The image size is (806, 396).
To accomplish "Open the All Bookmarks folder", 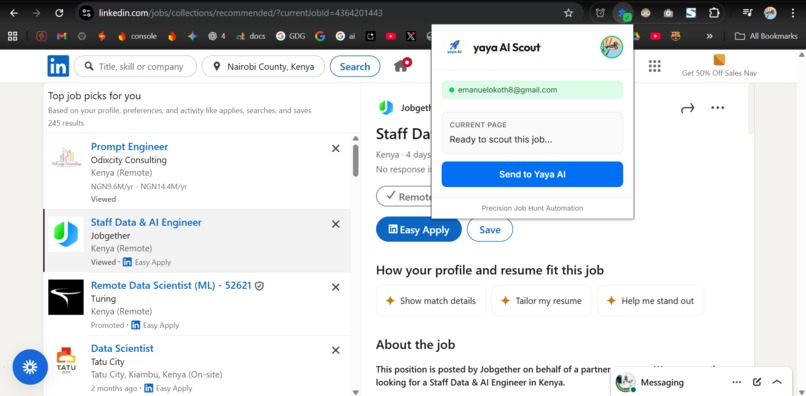I will pos(766,36).
